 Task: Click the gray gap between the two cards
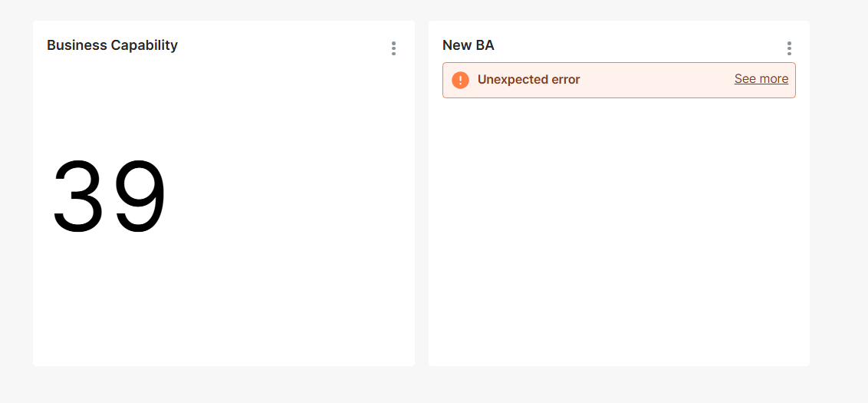click(421, 194)
